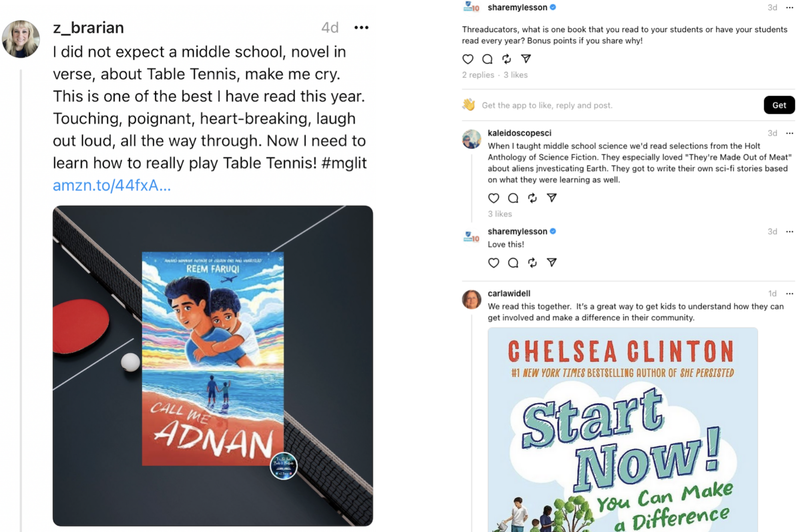This screenshot has height=532, width=797.
Task: Repost the 'Love this!' comment
Action: (532, 263)
